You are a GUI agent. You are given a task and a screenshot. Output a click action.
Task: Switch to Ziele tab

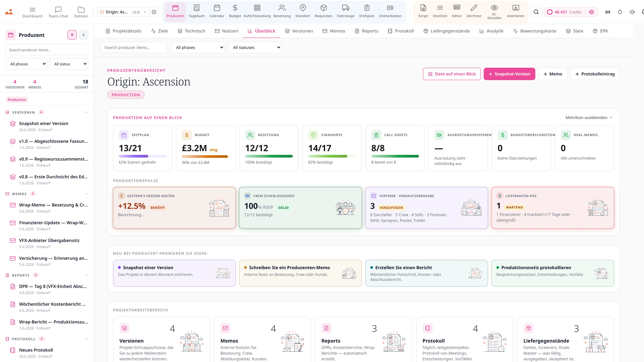pyautogui.click(x=159, y=31)
